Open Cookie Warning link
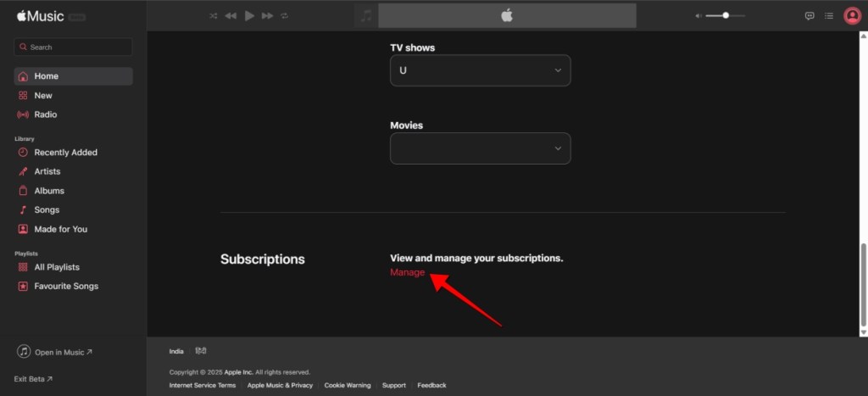The image size is (868, 396). click(348, 386)
